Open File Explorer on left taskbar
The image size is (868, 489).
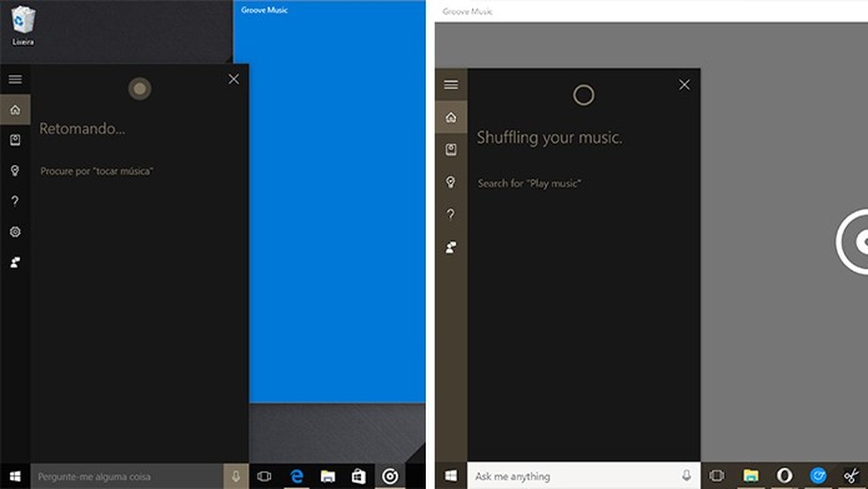[x=328, y=477]
